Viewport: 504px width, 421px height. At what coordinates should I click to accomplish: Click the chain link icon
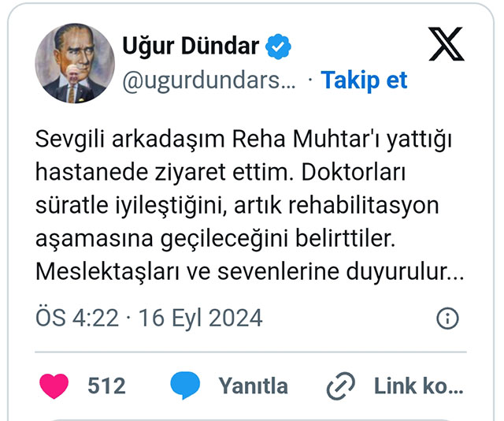[x=341, y=386]
